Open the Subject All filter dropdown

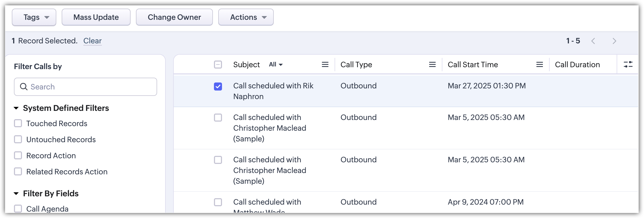pyautogui.click(x=276, y=65)
